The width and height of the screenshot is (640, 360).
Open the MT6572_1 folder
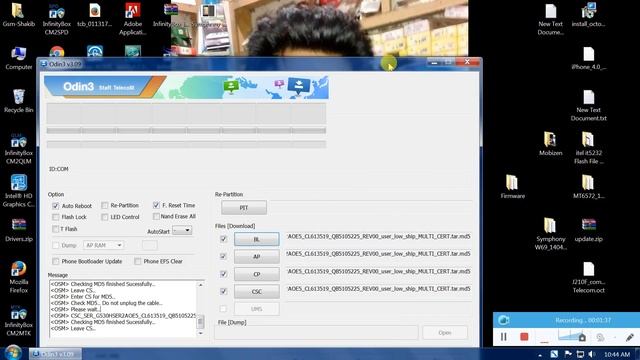(x=588, y=187)
